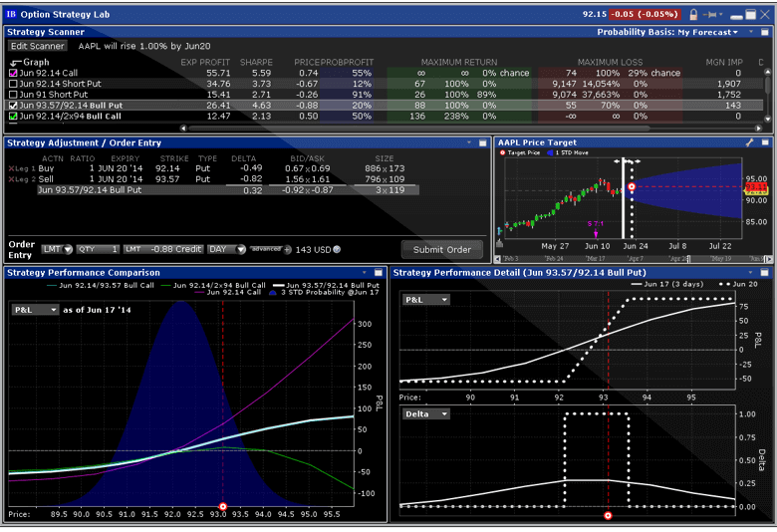Viewport: 777px width, 532px height.
Task: Click the Strategy Scanner horizontal scrollbar
Action: [418, 129]
